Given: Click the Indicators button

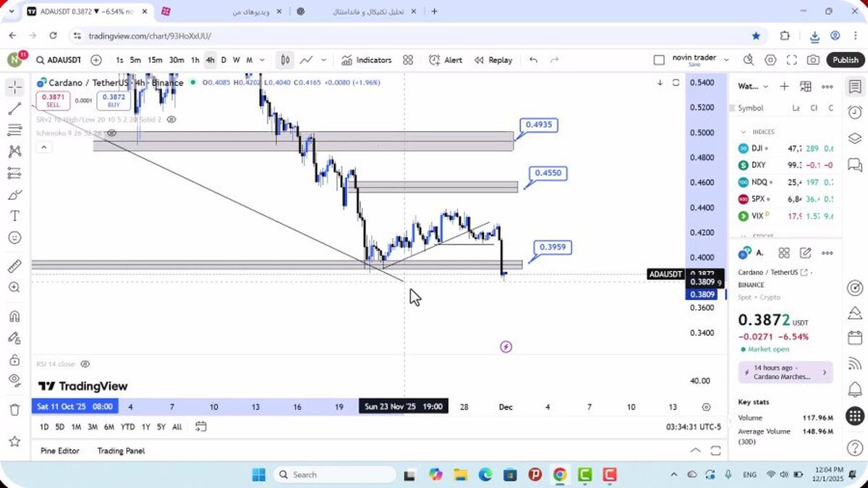Looking at the screenshot, I should 367,60.
